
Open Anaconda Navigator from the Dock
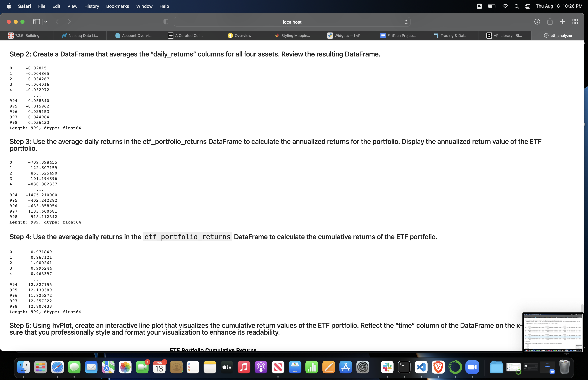455,367
